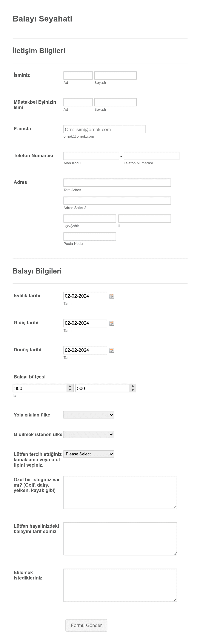This screenshot has height=644, width=200.
Task: Expand the Yola çıkılan ülke dropdown
Action: pos(89,415)
